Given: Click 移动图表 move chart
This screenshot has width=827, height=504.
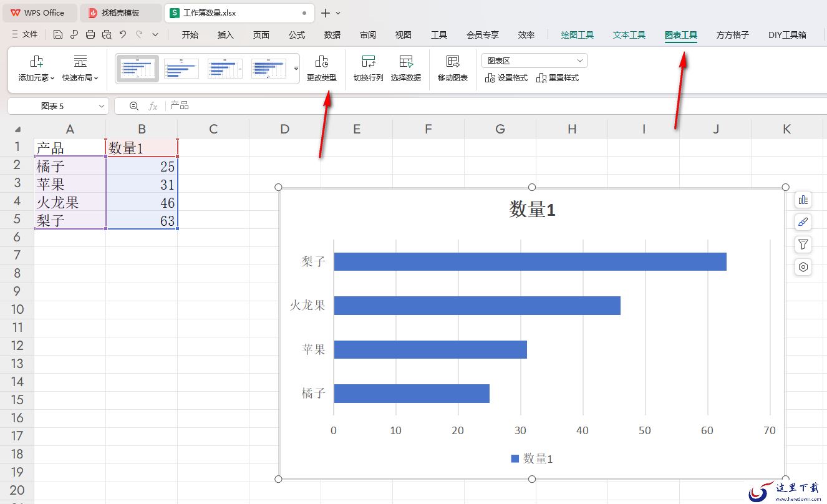Looking at the screenshot, I should click(453, 69).
